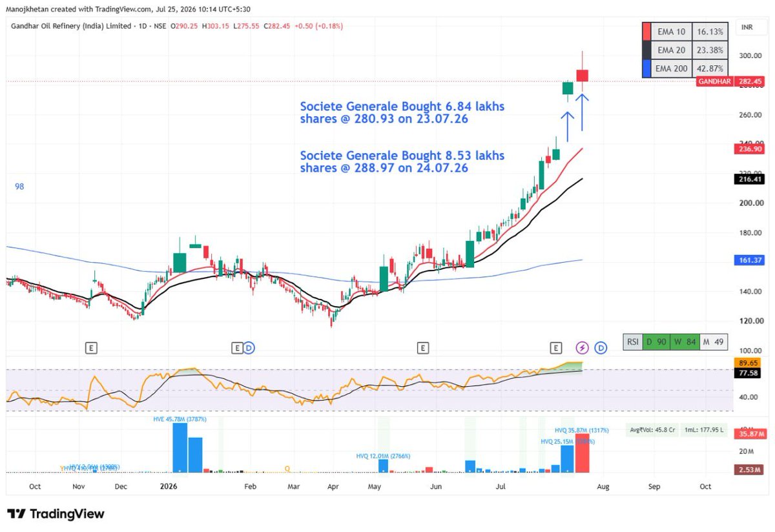Click the 120.00 price axis label
The width and height of the screenshot is (775, 532).
(x=750, y=321)
